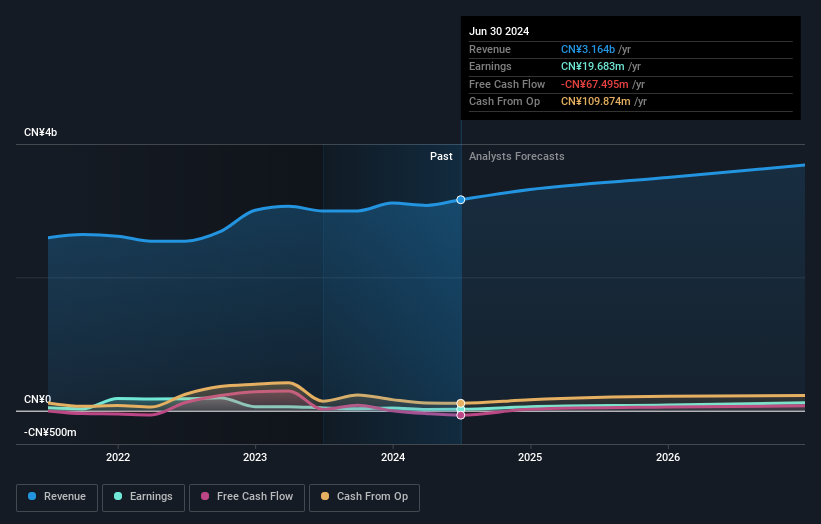Click the pink Free Cash Flow legend dot
The height and width of the screenshot is (524, 821).
[205, 496]
